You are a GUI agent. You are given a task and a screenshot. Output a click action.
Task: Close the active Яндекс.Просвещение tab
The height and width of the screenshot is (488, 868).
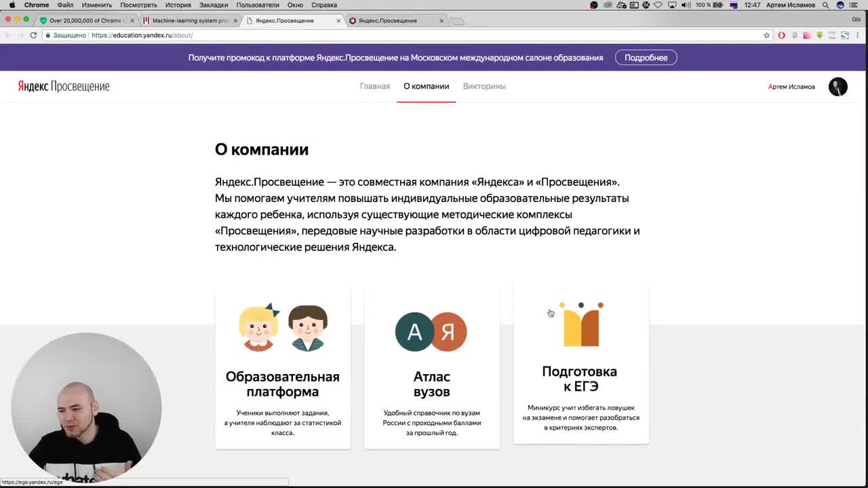(x=338, y=20)
